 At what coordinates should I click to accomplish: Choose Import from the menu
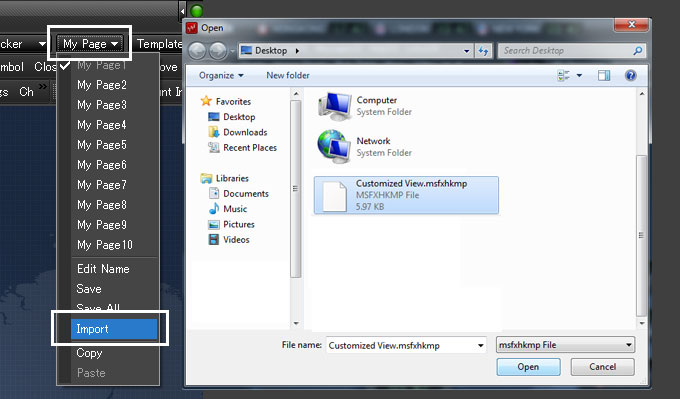(x=114, y=329)
